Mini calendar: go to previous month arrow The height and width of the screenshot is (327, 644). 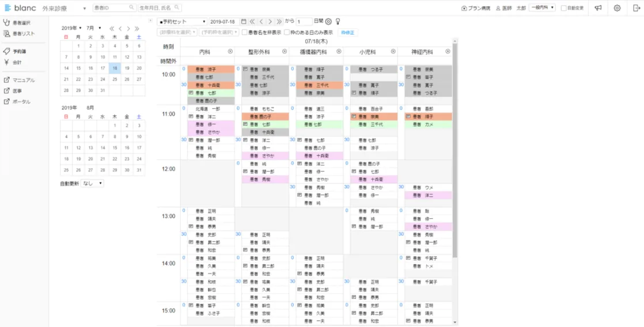point(120,28)
